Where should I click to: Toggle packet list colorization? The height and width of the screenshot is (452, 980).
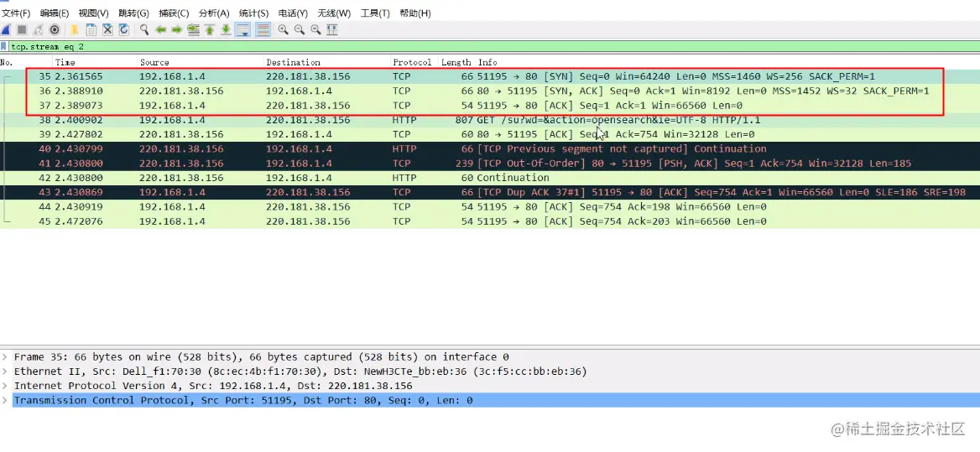(x=263, y=29)
